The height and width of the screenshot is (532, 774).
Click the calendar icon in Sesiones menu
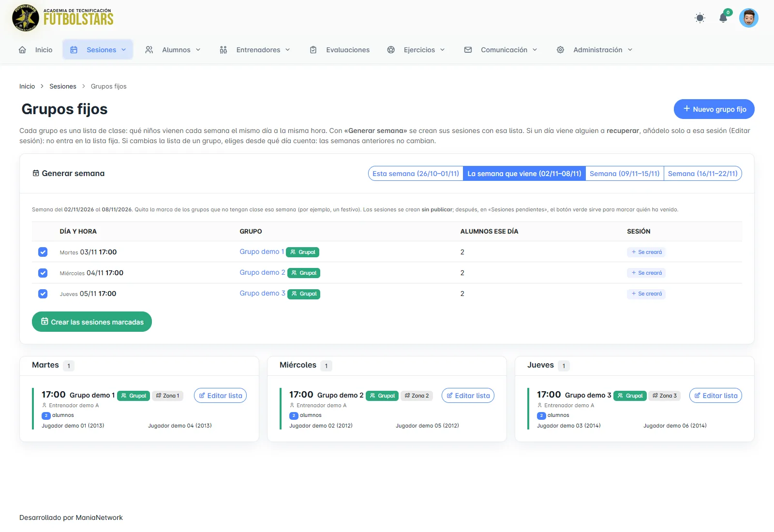(74, 50)
